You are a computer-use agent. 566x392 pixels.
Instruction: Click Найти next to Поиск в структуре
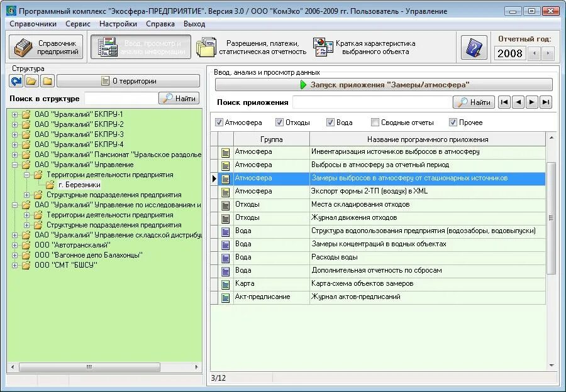click(179, 98)
